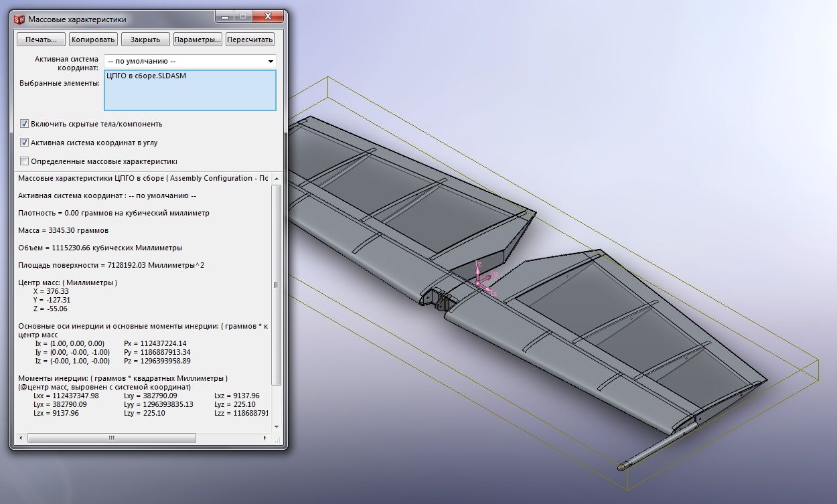Click the scroll-left arrow of results pane
This screenshot has height=504, width=837.
pyautogui.click(x=22, y=438)
